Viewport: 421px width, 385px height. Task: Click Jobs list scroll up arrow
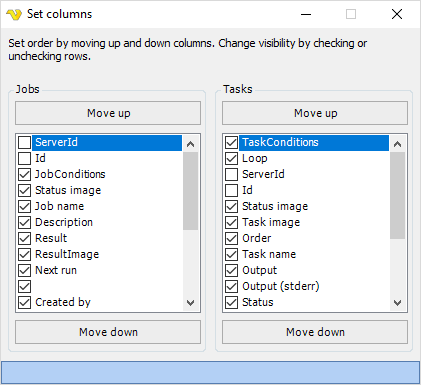coord(191,144)
